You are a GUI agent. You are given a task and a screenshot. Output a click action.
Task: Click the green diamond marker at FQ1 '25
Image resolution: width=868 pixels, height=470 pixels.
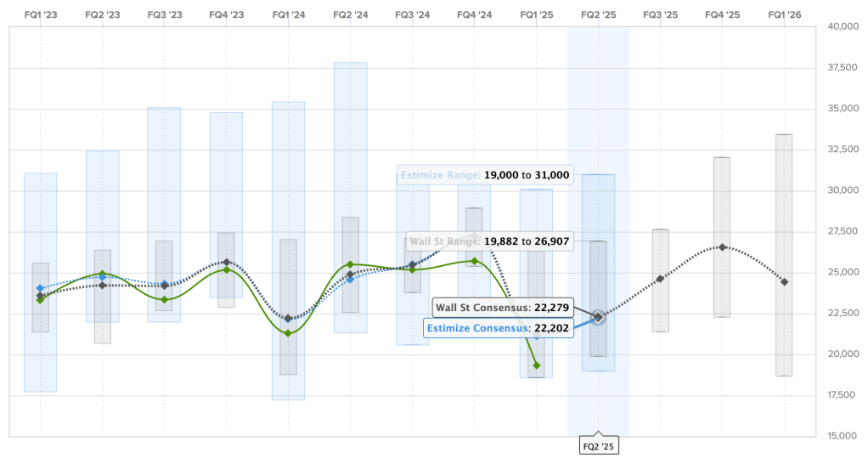(536, 365)
